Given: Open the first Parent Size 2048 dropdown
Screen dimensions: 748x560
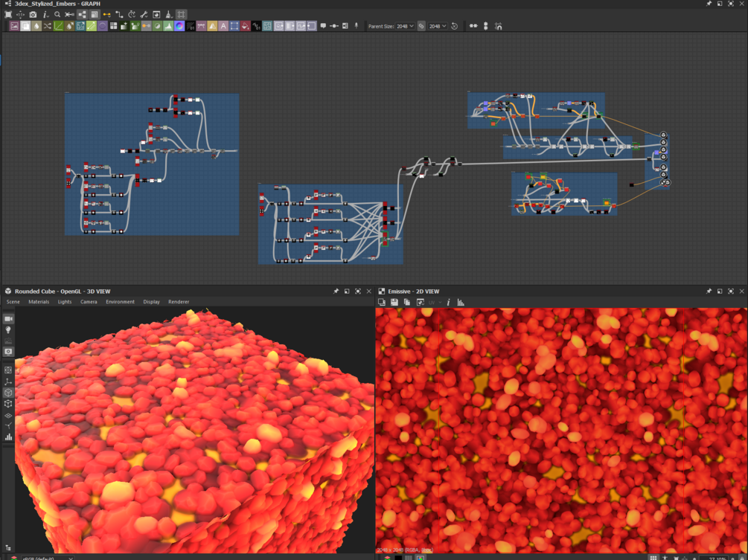Looking at the screenshot, I should point(405,26).
